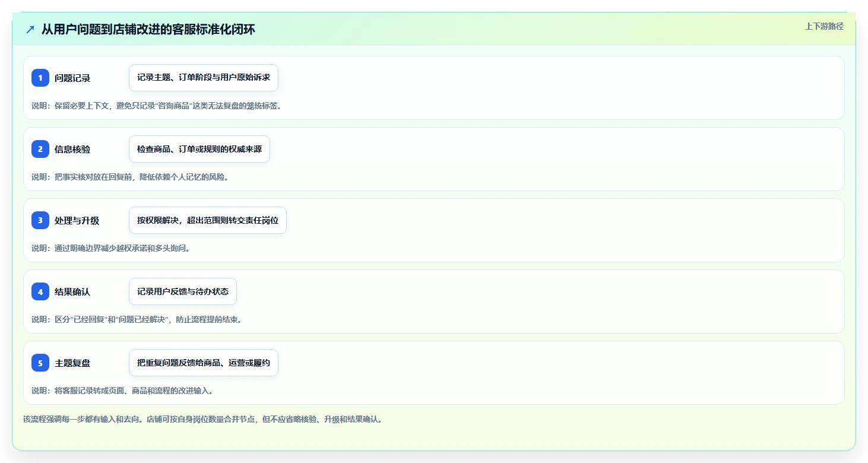This screenshot has width=868, height=463.
Task: Click the step 5 number badge
Action: [40, 363]
